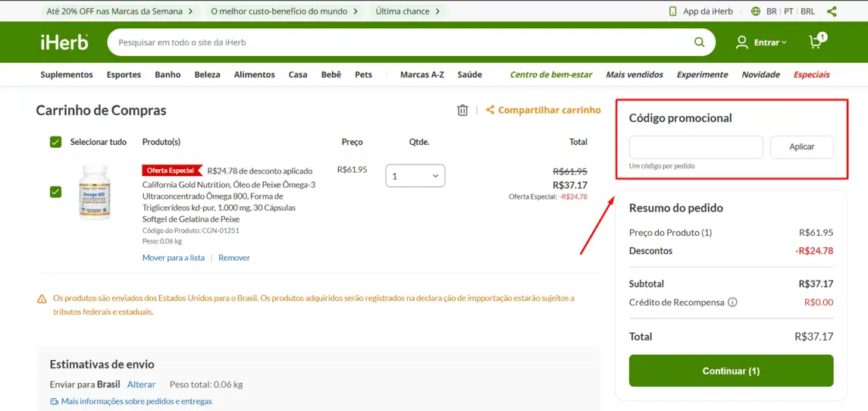This screenshot has height=411, width=868.
Task: Click the user account icon
Action: [x=742, y=42]
